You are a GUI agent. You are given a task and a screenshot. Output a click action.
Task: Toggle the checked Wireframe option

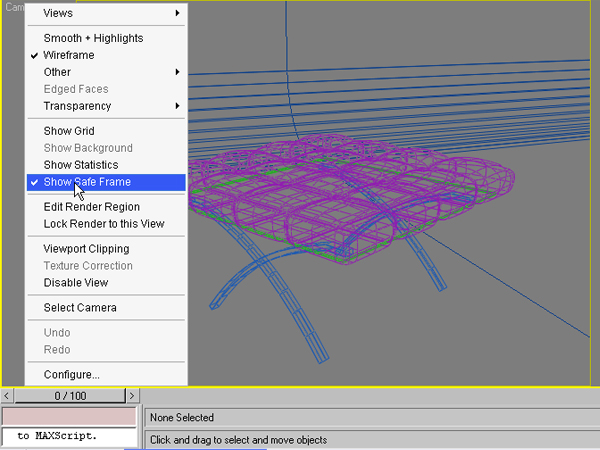[106, 55]
